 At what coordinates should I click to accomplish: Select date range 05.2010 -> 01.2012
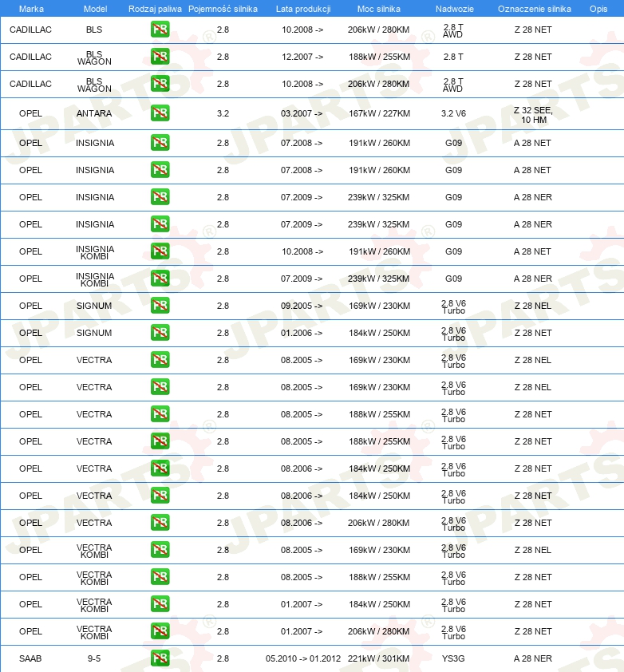coord(303,658)
